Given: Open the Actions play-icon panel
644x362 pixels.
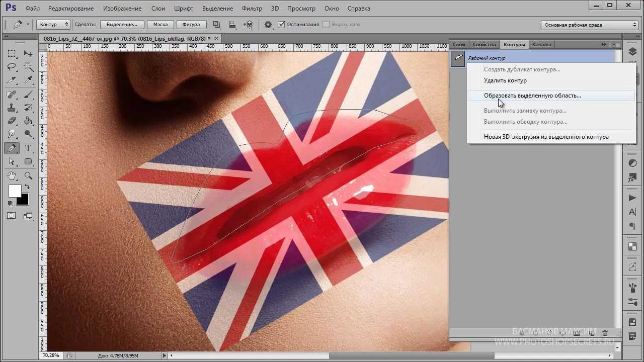Looking at the screenshot, I should pyautogui.click(x=632, y=198).
